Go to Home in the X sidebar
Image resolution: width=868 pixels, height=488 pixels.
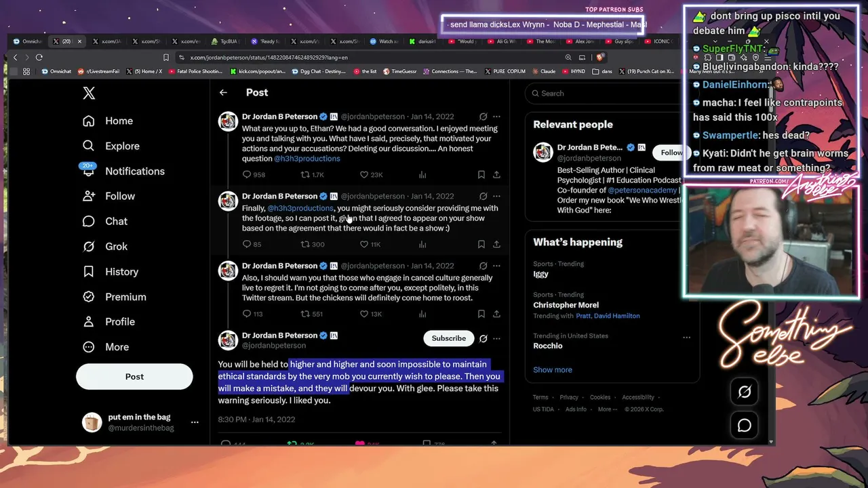tap(108, 121)
